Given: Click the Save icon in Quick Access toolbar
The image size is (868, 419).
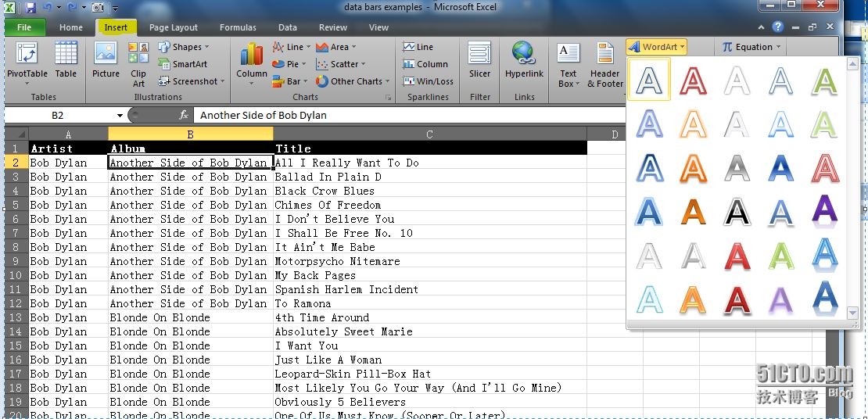Looking at the screenshot, I should coord(30,8).
